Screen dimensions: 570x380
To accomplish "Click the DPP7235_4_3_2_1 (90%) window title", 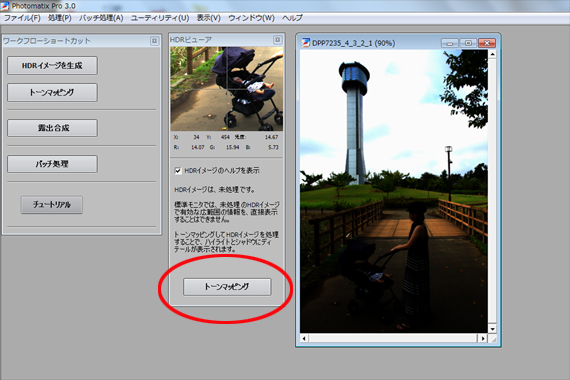I will [353, 43].
